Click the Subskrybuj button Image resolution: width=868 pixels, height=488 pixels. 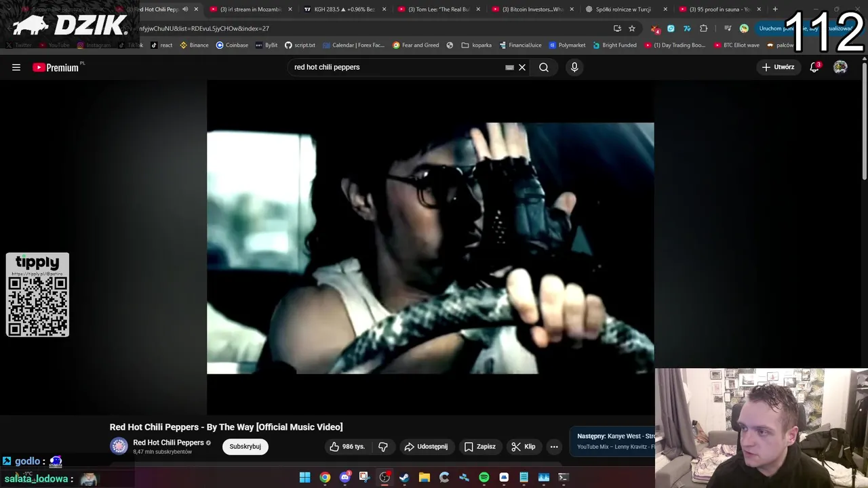pos(245,447)
